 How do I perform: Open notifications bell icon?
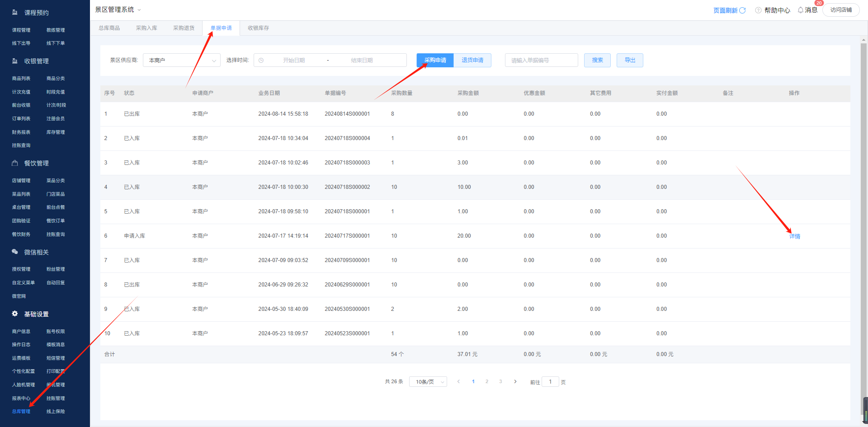point(801,10)
